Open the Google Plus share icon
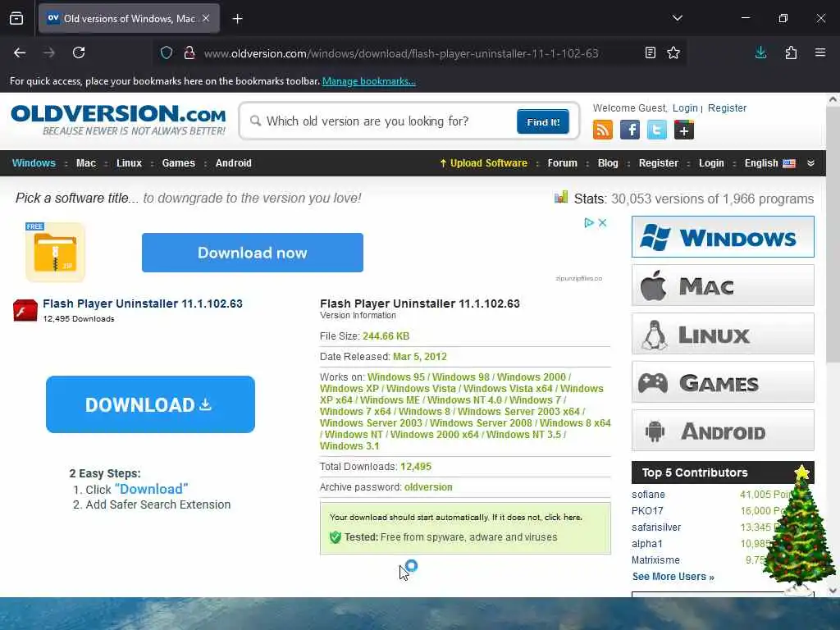This screenshot has width=840, height=630. pyautogui.click(x=683, y=130)
